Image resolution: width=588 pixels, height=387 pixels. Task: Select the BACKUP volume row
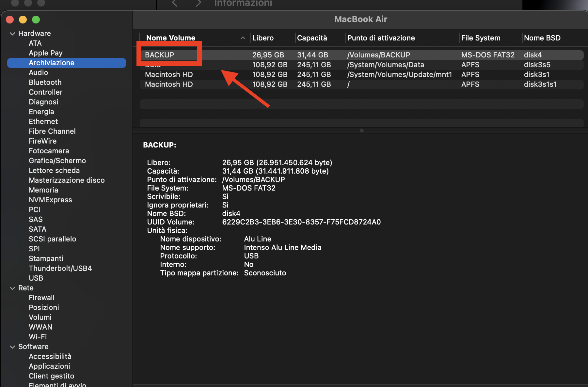tap(160, 55)
